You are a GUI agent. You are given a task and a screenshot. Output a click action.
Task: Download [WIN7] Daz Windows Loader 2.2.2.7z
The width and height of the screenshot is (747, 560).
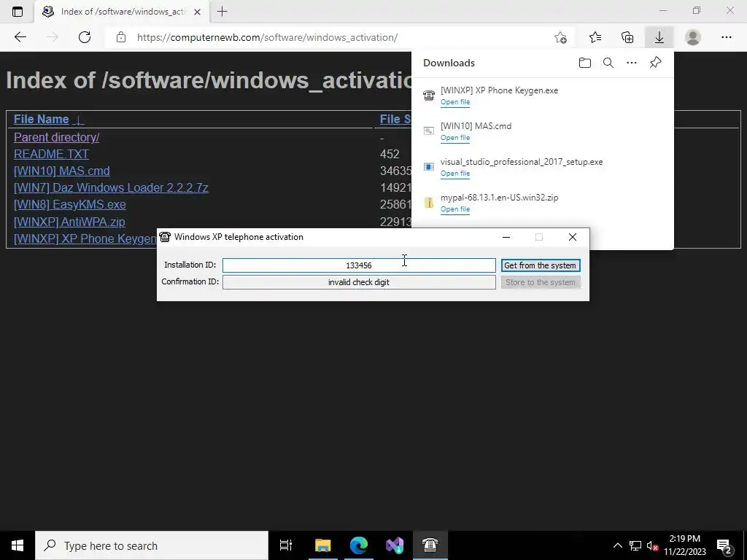[111, 187]
